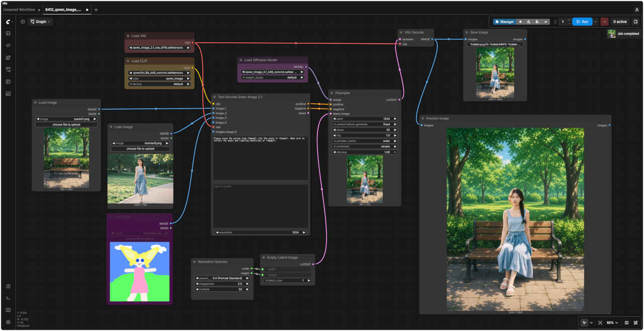
Task: Collapse the Save Image node via its title dot
Action: point(467,32)
